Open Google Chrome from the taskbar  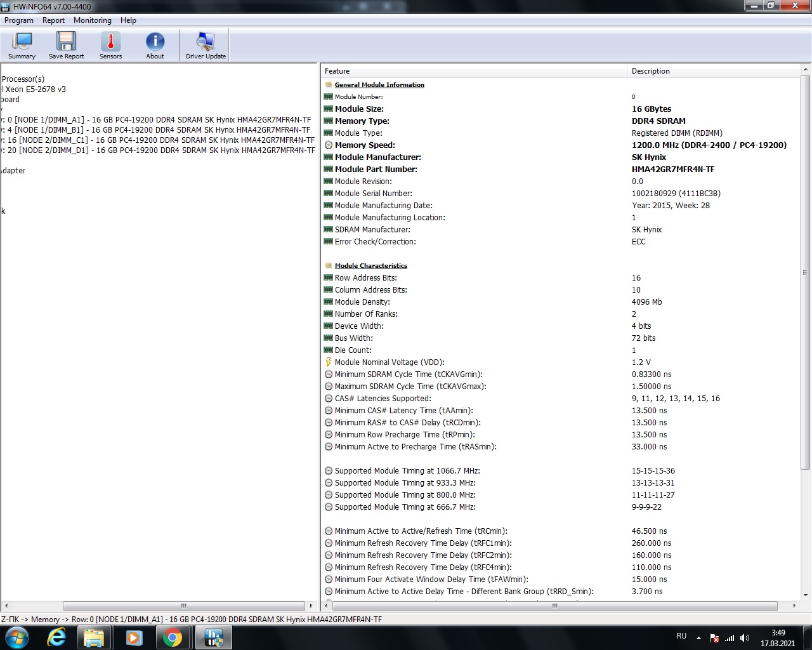(173, 637)
